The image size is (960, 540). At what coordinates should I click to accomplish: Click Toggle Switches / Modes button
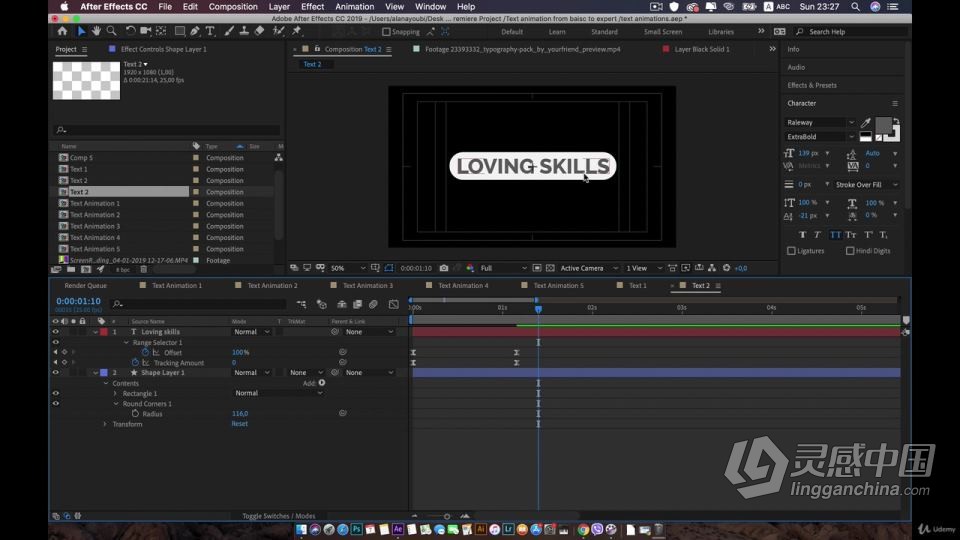[x=279, y=516]
